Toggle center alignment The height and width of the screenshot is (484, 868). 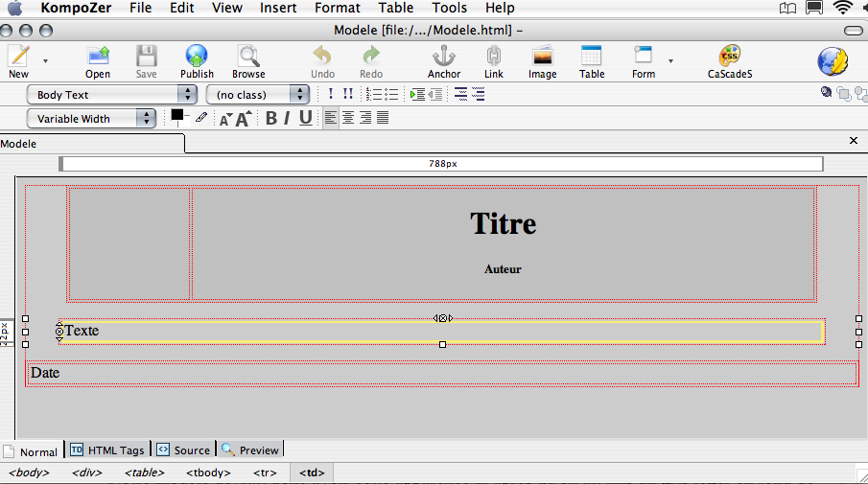coord(347,118)
